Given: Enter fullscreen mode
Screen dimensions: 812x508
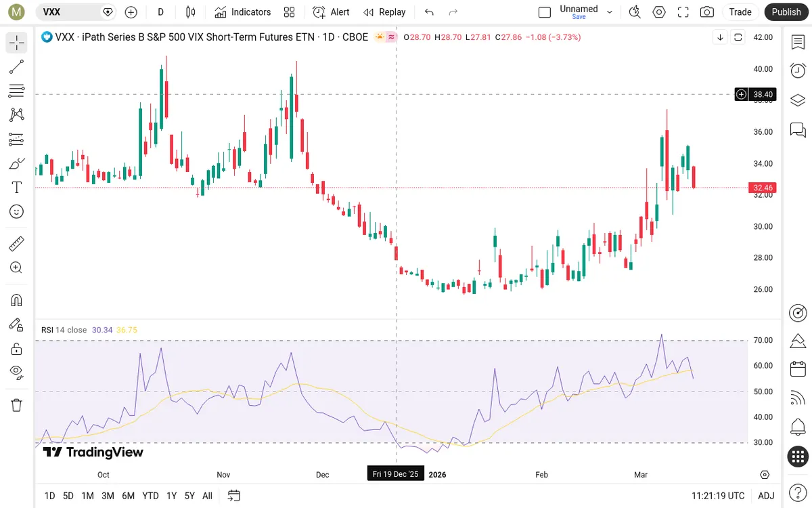Looking at the screenshot, I should [x=683, y=12].
